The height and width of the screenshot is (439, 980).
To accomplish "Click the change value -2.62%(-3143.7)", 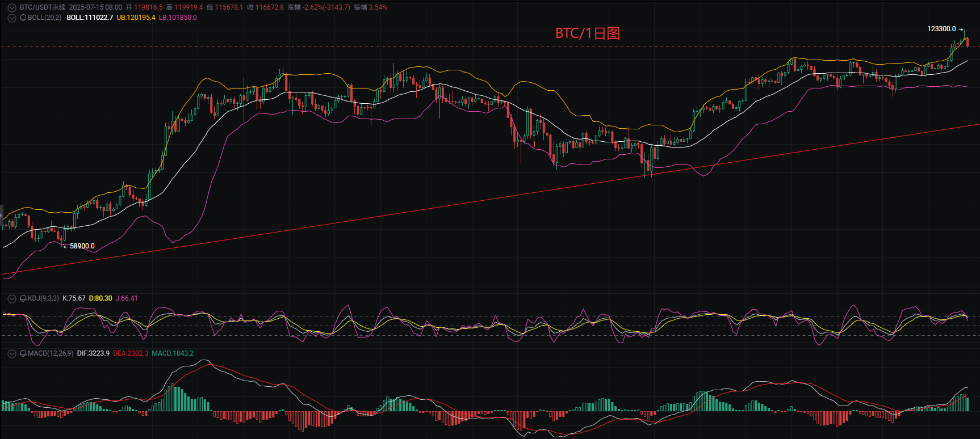I will [x=326, y=7].
